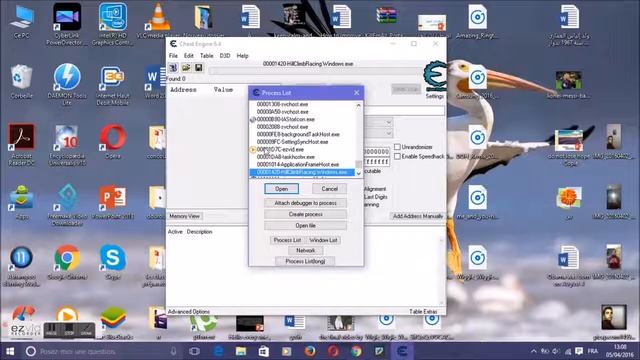Click Edge icon in taskbar

click(218, 351)
